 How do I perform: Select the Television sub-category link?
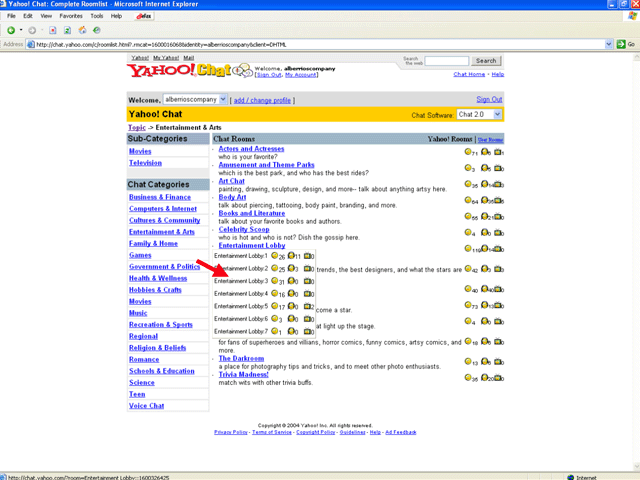[x=145, y=163]
